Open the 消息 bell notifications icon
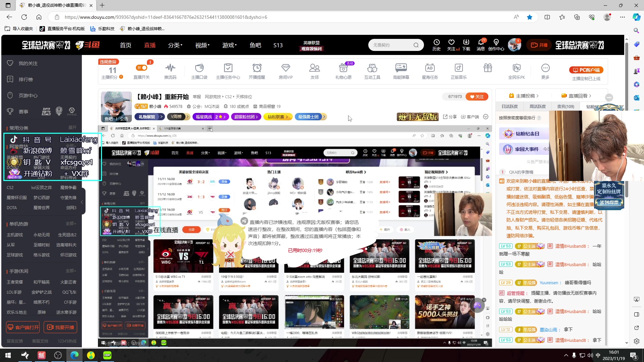 (481, 43)
